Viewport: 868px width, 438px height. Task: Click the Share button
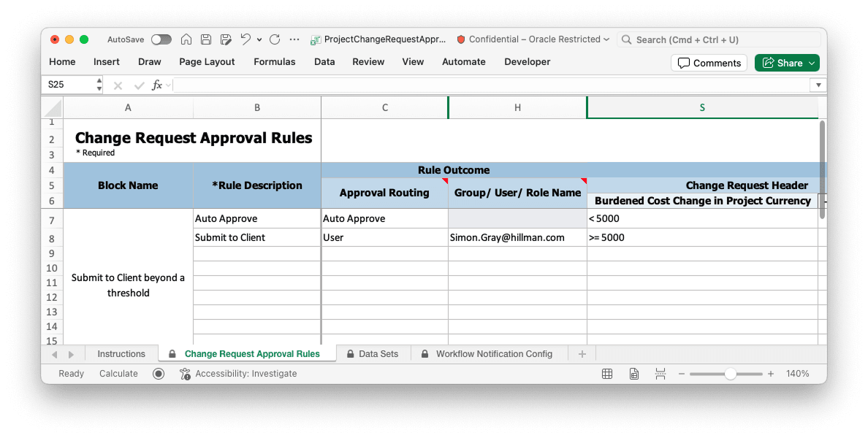click(x=787, y=63)
